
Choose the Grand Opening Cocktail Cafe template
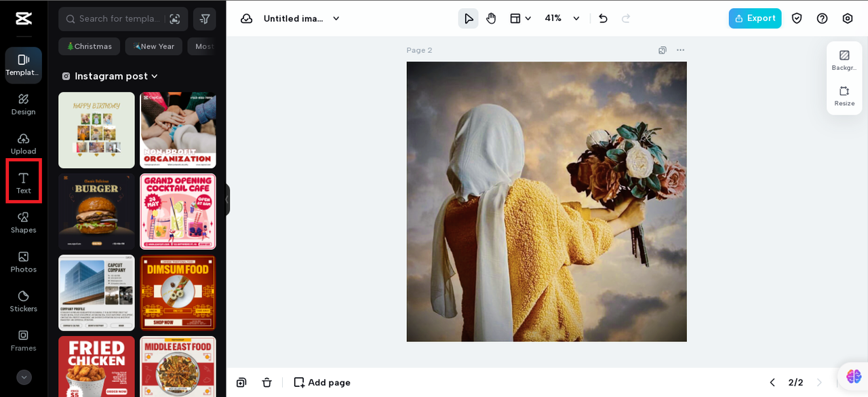(x=178, y=211)
